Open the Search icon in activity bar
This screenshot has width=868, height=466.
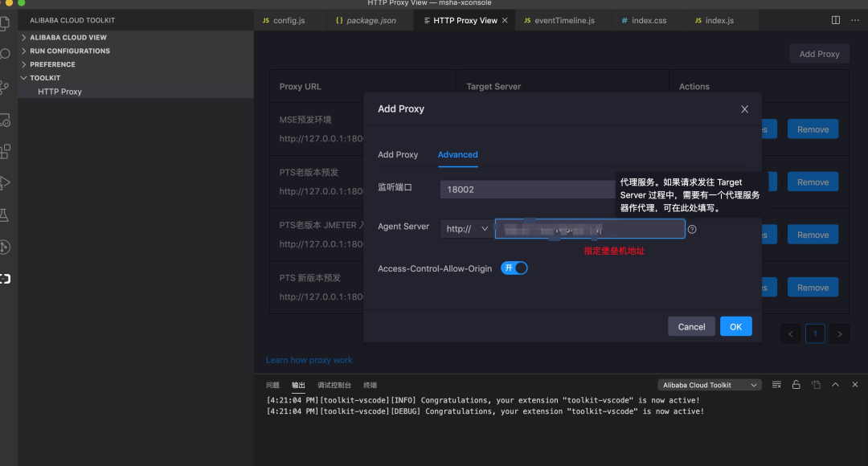(x=5, y=55)
